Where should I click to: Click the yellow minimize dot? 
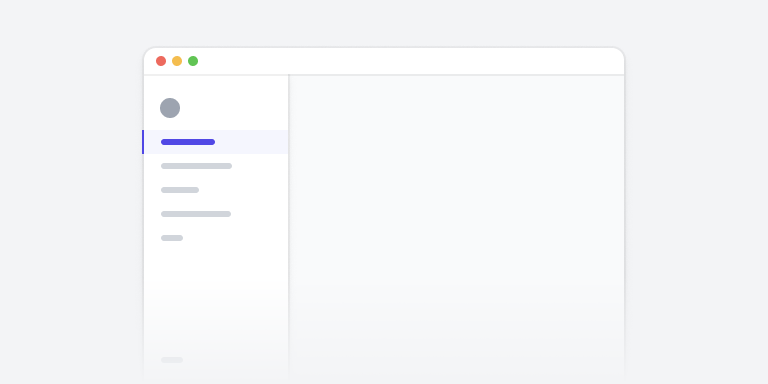177,61
